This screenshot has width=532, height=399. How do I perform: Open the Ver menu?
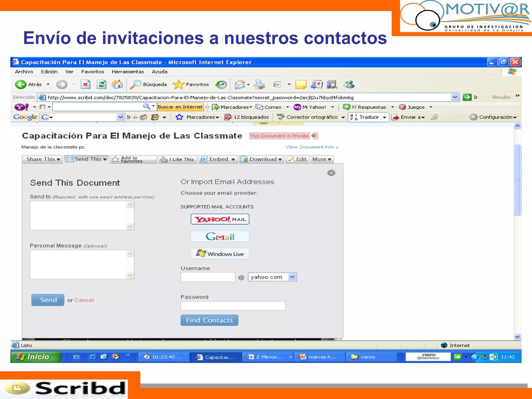69,72
